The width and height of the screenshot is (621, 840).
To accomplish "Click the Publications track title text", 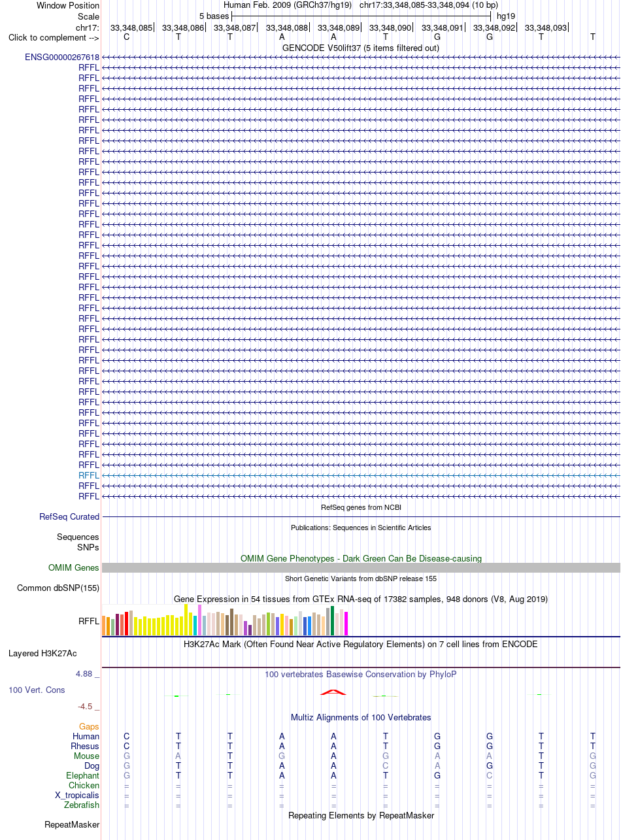I will 361,527.
